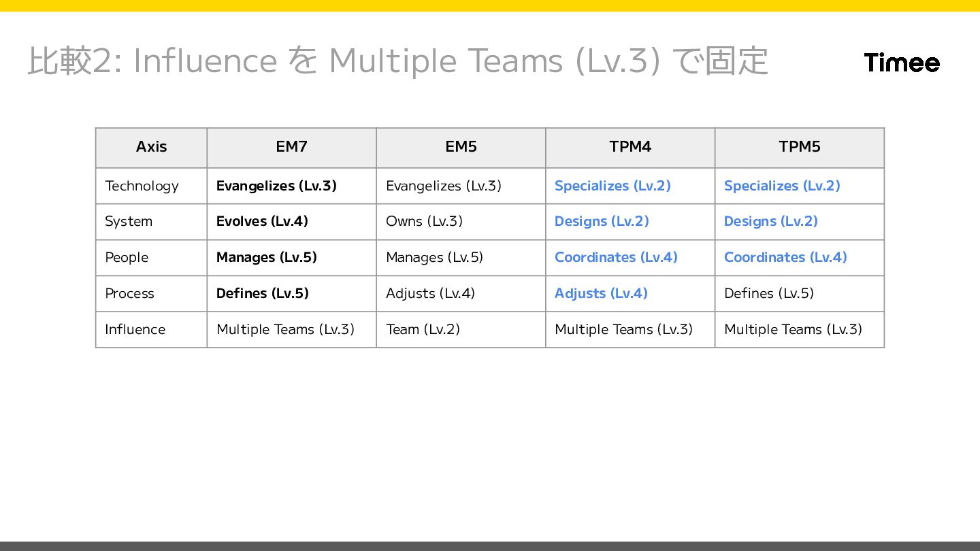Select the EM5 column header
The height and width of the screenshot is (551, 980).
click(461, 147)
